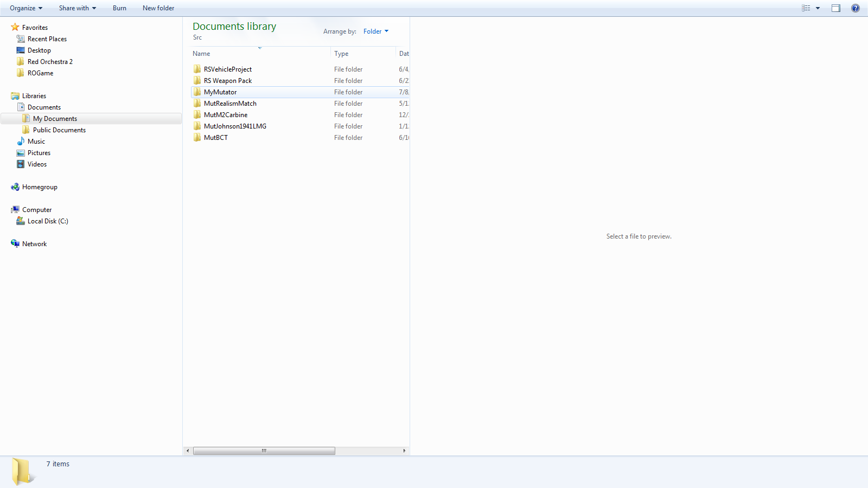
Task: Select the RS Weapon Pack folder icon
Action: (197, 80)
